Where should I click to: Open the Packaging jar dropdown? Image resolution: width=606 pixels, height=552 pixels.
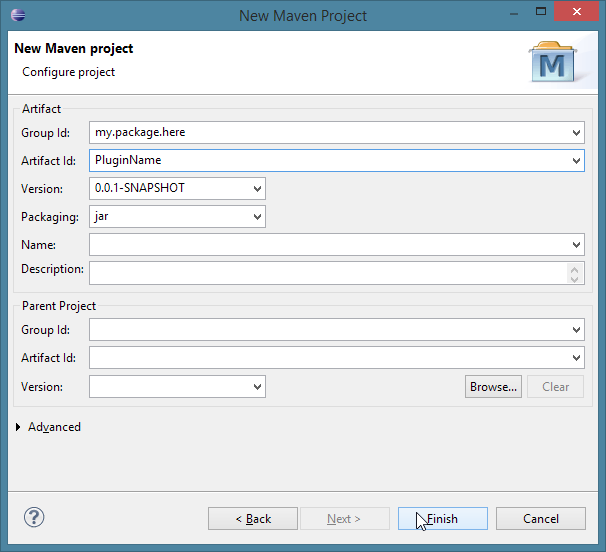258,216
